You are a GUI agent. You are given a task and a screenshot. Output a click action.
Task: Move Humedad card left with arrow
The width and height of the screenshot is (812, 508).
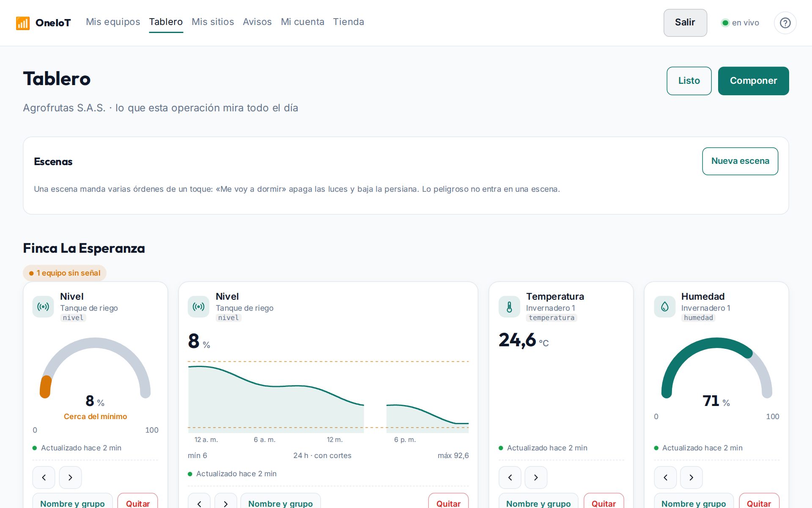pos(665,478)
